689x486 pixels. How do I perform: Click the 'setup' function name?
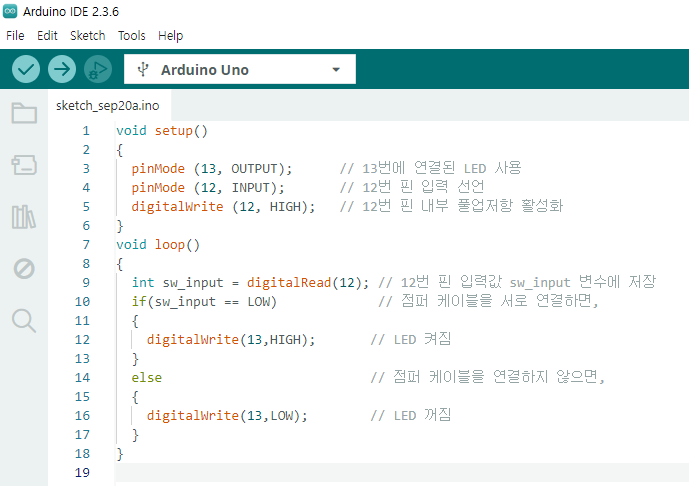point(174,131)
